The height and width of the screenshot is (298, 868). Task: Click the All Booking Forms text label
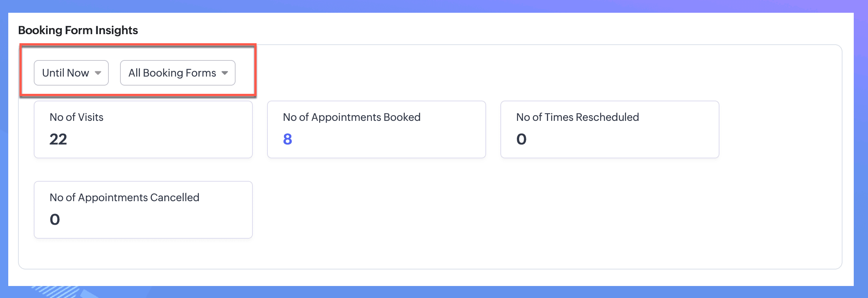point(172,73)
